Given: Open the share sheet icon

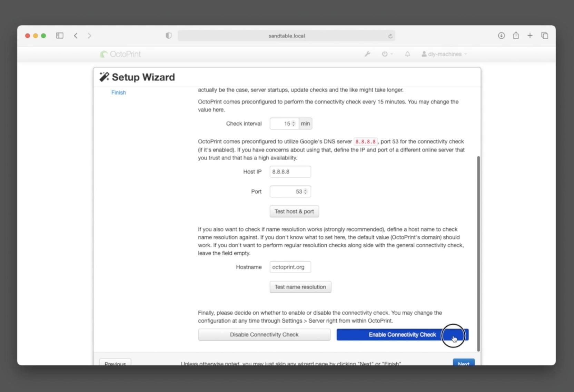Looking at the screenshot, I should [x=515, y=36].
